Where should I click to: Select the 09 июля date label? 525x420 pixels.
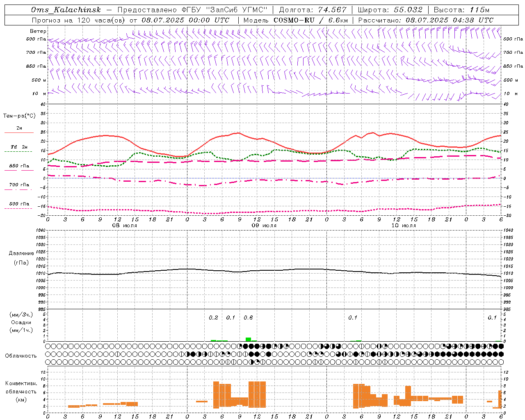click(x=264, y=226)
